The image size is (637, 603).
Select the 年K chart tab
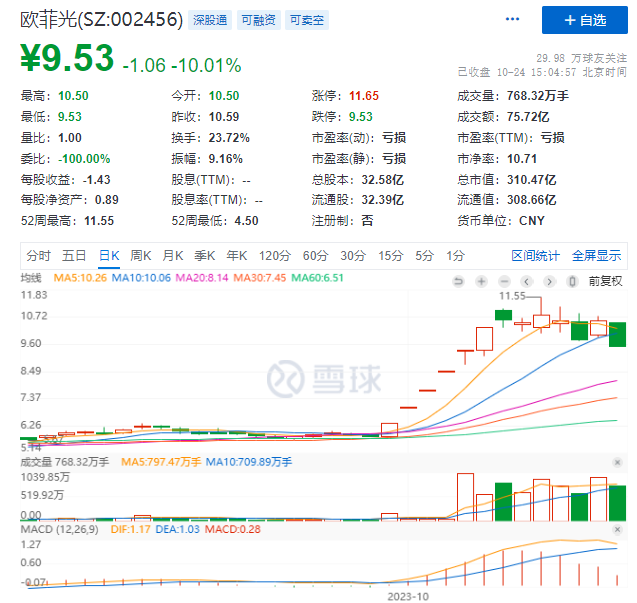(x=237, y=256)
